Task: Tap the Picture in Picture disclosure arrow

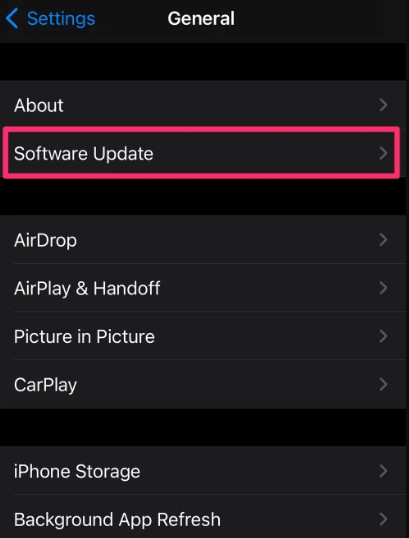Action: [x=383, y=336]
